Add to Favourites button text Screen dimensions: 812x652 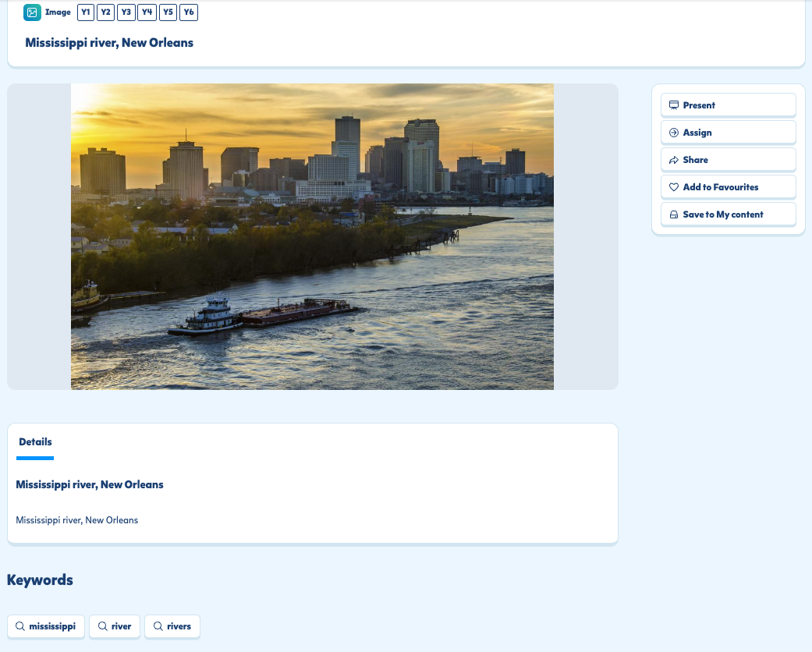(720, 187)
